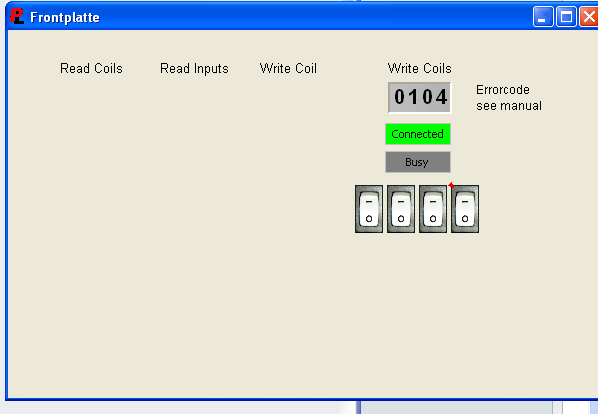598x414 pixels.
Task: Toggle the first rocker switch under Write Coils
Action: pyautogui.click(x=369, y=209)
